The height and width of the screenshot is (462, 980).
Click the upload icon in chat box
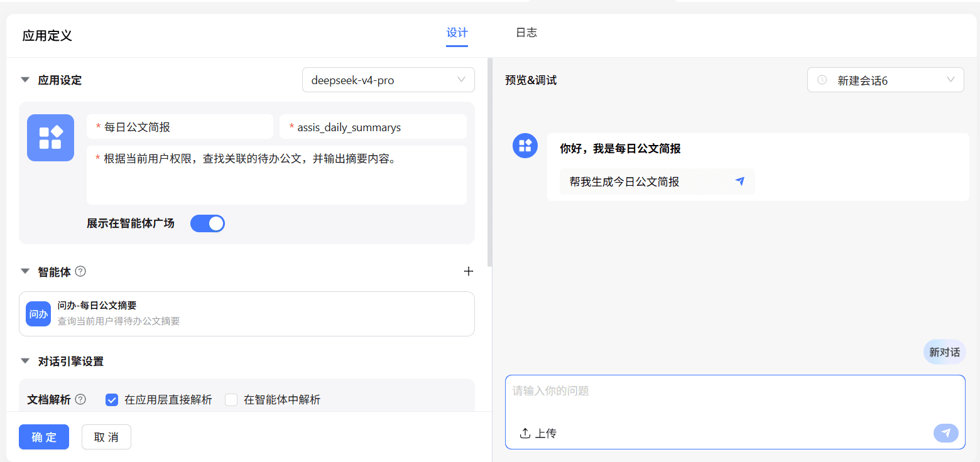[x=525, y=433]
